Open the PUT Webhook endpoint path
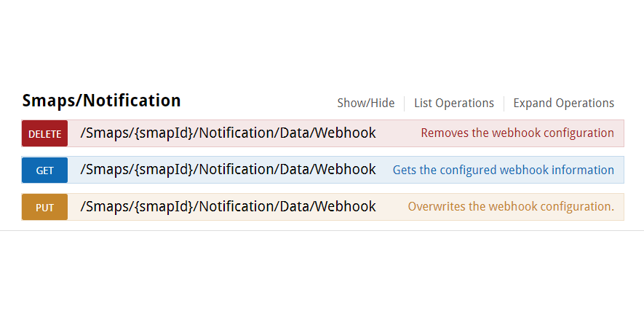The image size is (644, 333). (x=228, y=206)
